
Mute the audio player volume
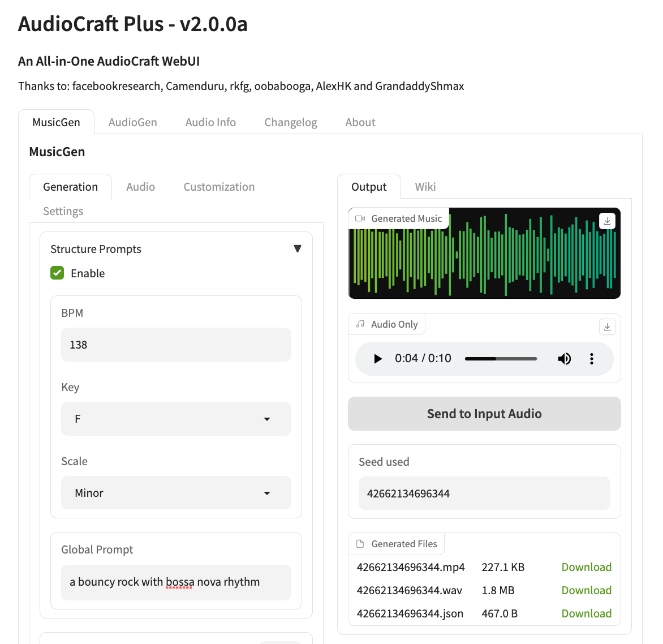565,359
